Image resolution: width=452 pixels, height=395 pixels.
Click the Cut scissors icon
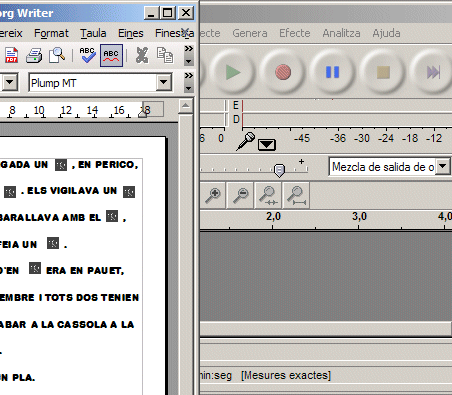click(142, 55)
